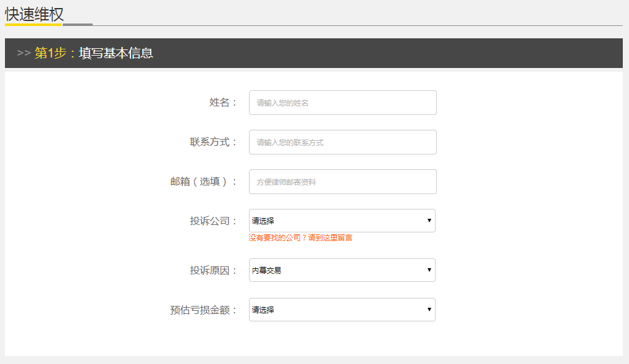The width and height of the screenshot is (629, 364).
Task: Click the yellow 第1步 text
Action: [x=46, y=53]
